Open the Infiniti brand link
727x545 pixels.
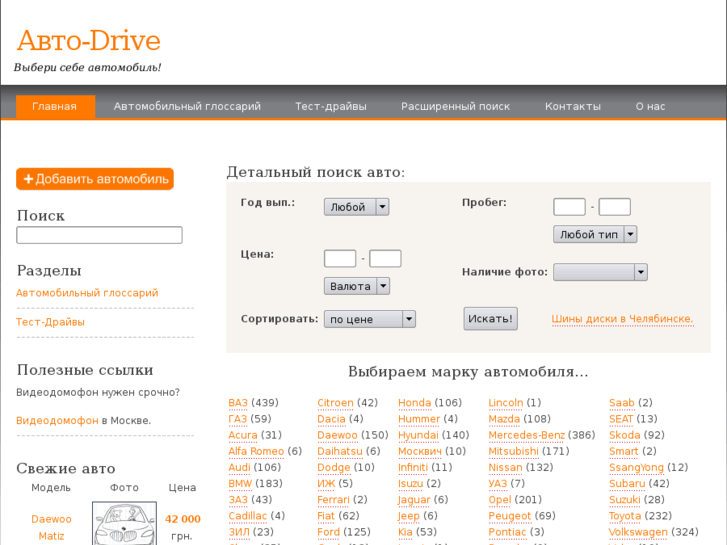(413, 468)
